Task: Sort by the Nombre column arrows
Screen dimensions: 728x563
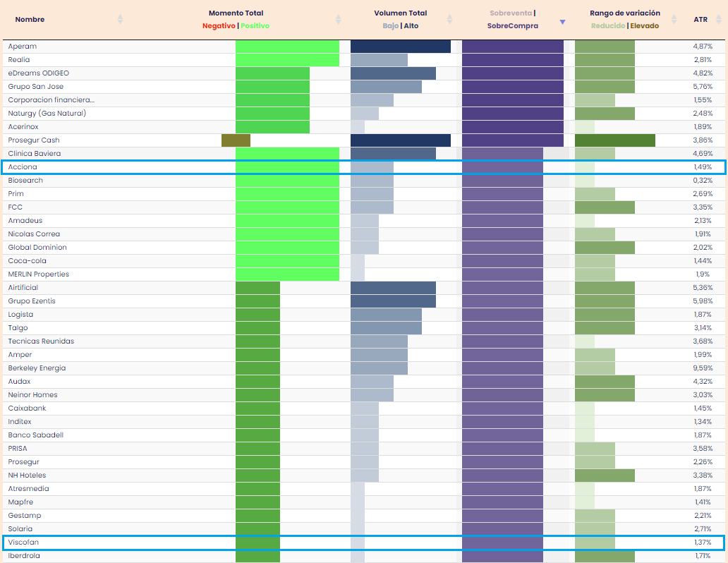Action: pyautogui.click(x=120, y=20)
